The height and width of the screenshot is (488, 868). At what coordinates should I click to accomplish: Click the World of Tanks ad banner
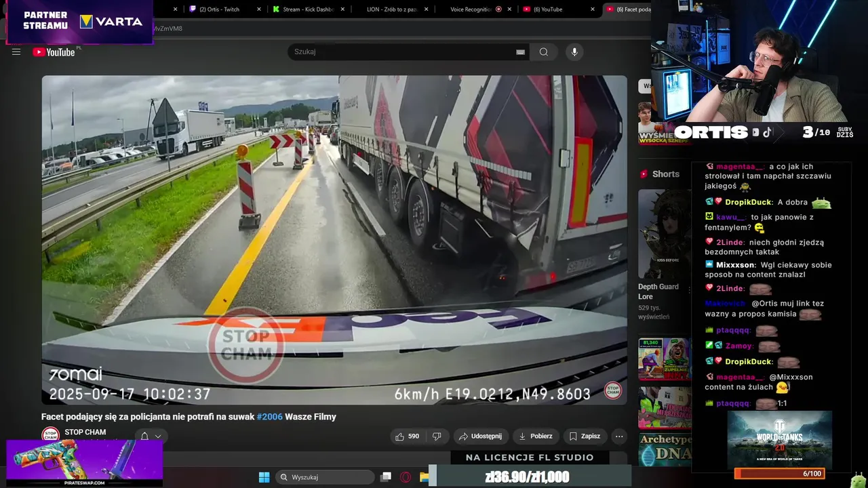(x=780, y=439)
